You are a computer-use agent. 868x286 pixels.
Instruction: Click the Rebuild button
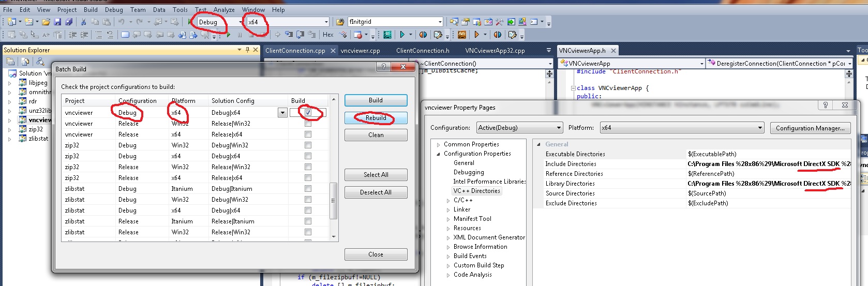click(376, 118)
